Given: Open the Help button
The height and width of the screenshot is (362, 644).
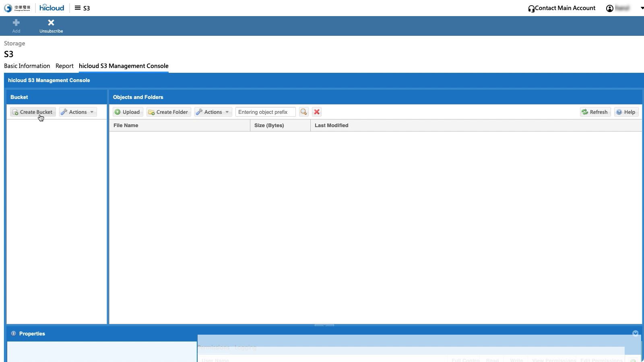Looking at the screenshot, I should (626, 112).
